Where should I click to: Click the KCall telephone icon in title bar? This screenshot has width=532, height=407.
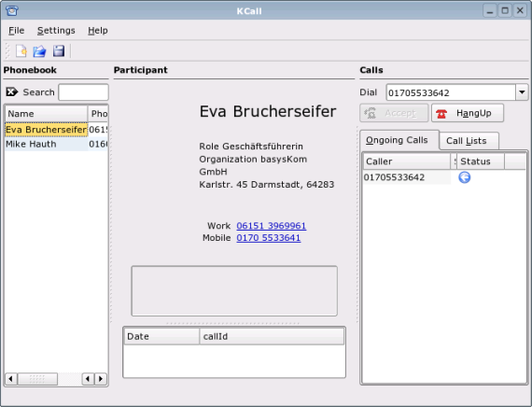tap(12, 11)
